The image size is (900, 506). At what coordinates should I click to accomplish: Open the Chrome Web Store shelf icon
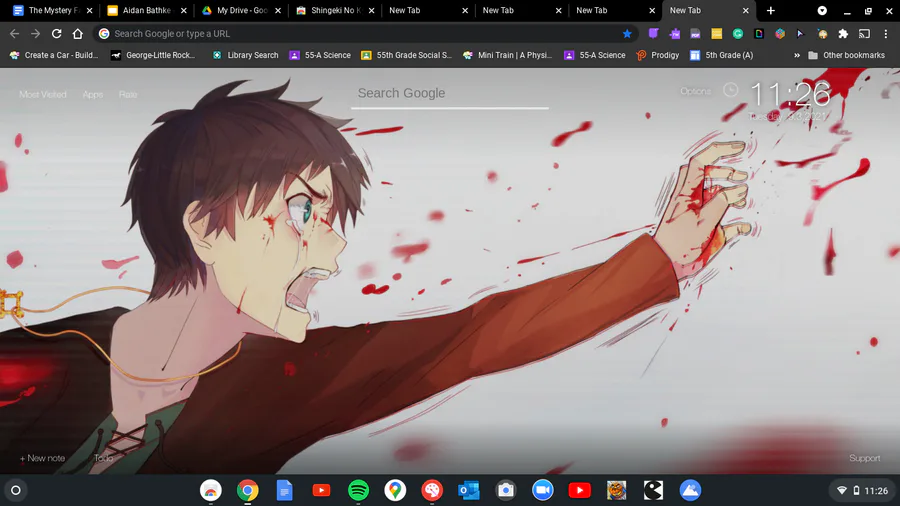click(211, 490)
